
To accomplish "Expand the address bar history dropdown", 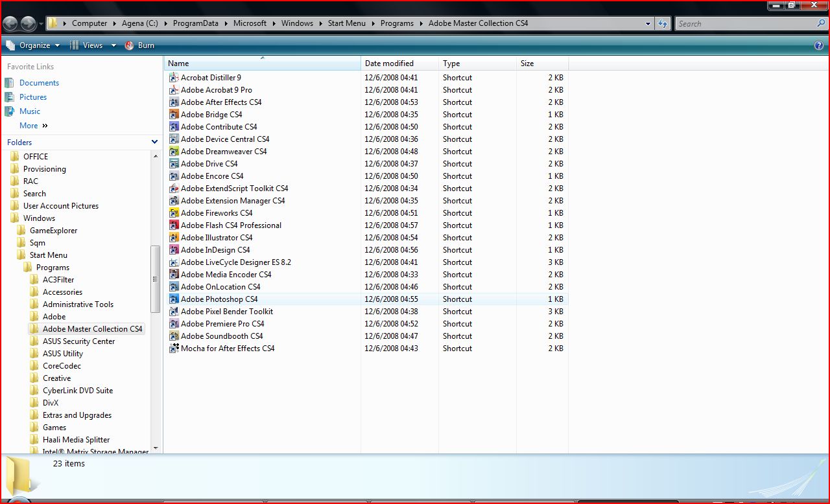I will tap(648, 23).
